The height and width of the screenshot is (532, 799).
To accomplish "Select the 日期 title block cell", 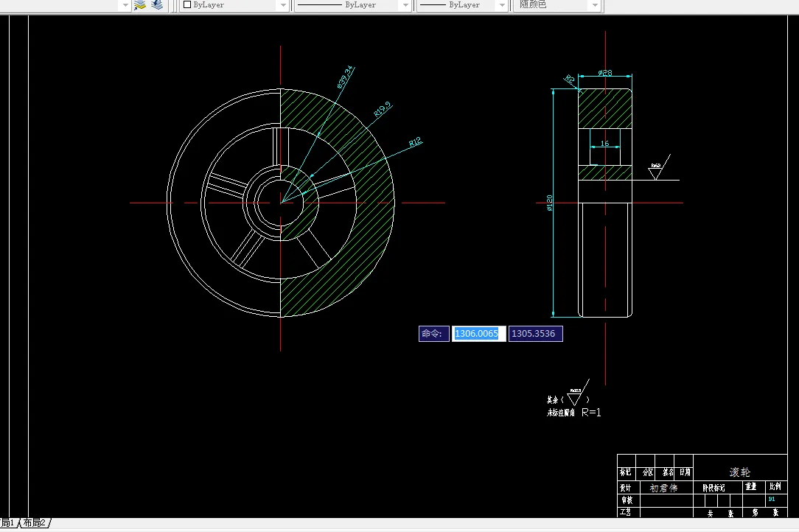I will 685,472.
